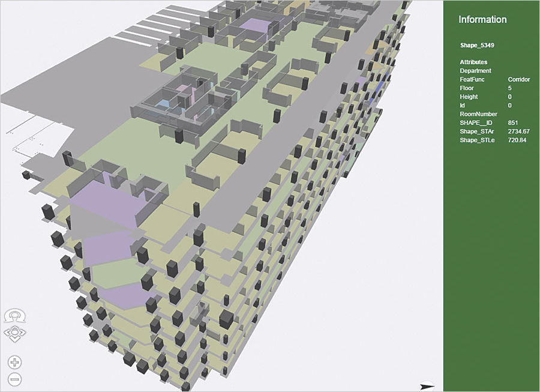Click the Department attribute label

476,71
